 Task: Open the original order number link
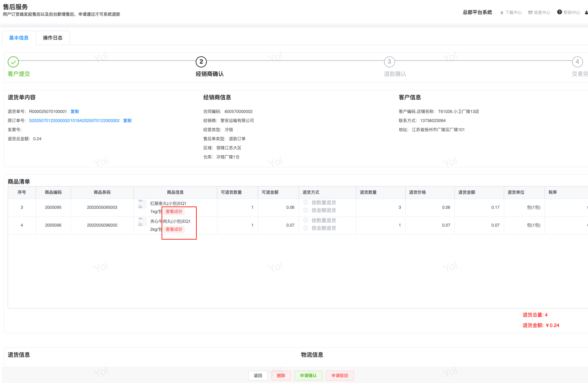click(x=74, y=121)
